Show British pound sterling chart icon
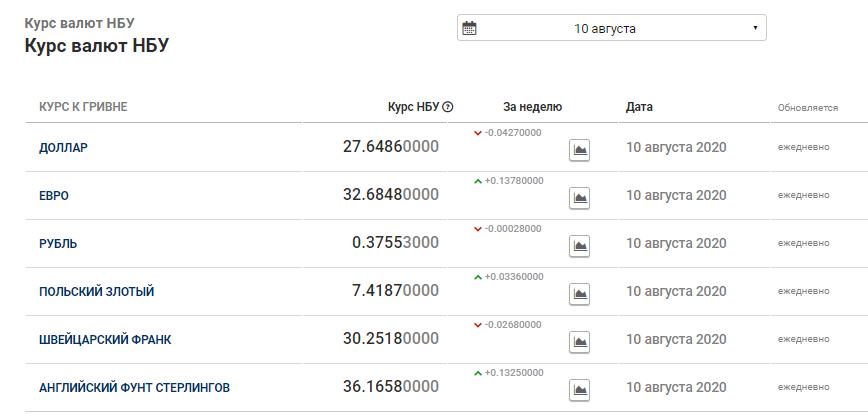868x415 pixels. [579, 390]
